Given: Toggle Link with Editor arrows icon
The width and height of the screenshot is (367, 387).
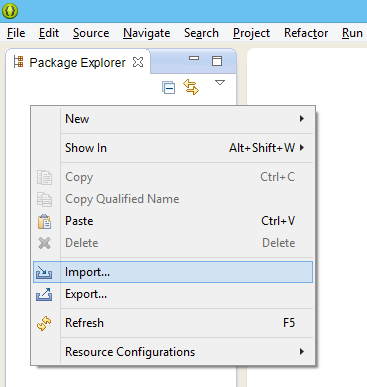Looking at the screenshot, I should 191,87.
